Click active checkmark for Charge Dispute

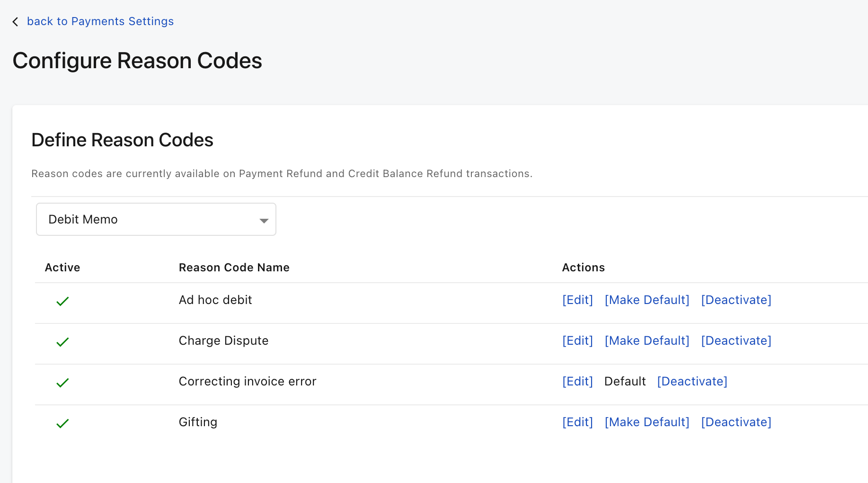point(62,342)
